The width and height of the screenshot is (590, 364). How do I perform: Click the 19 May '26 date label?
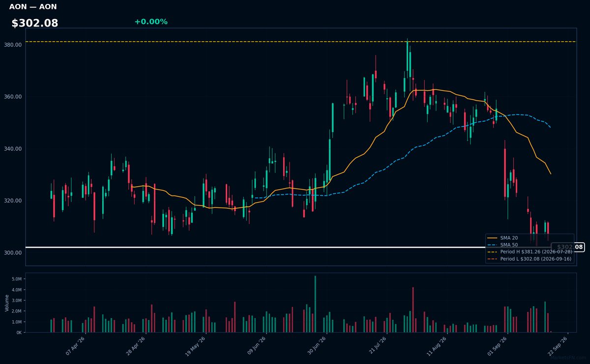197,345
